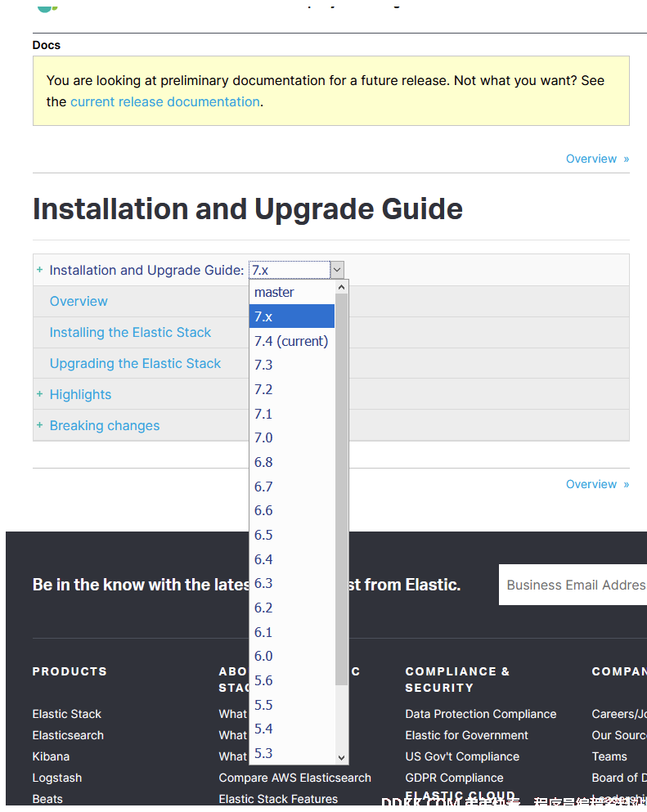Open the current release documentation link
647x812 pixels.
164,101
